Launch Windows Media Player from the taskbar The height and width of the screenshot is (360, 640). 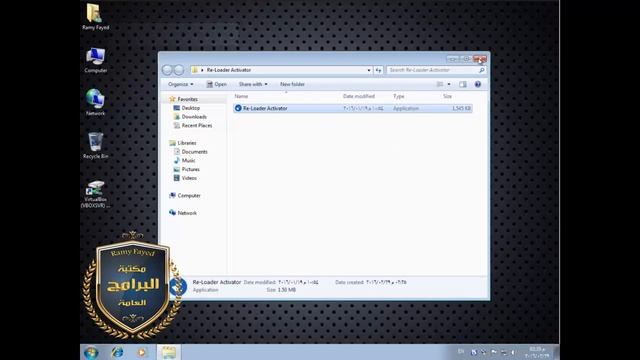[x=141, y=352]
